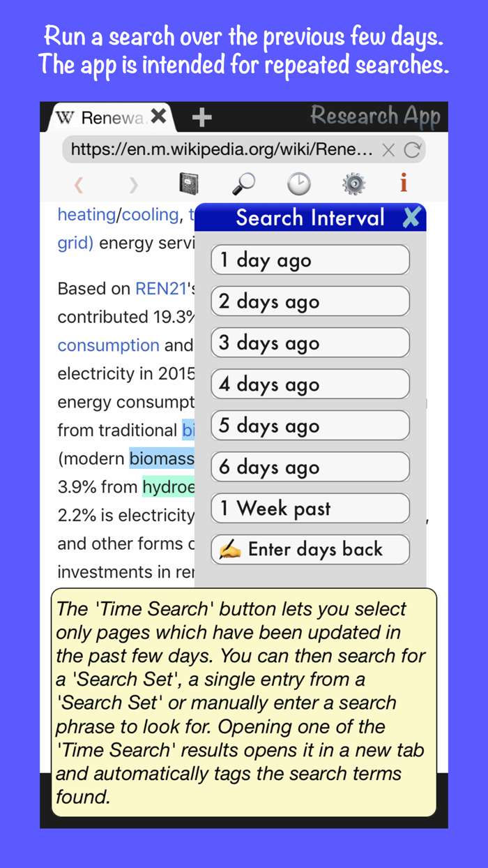Open the Time Search clock icon
This screenshot has width=488, height=868.
tap(298, 184)
